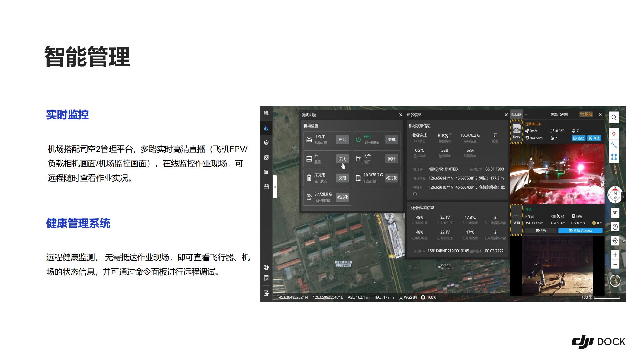
Task: Click the 健康管理系统 heading on the slide
Action: point(78,224)
